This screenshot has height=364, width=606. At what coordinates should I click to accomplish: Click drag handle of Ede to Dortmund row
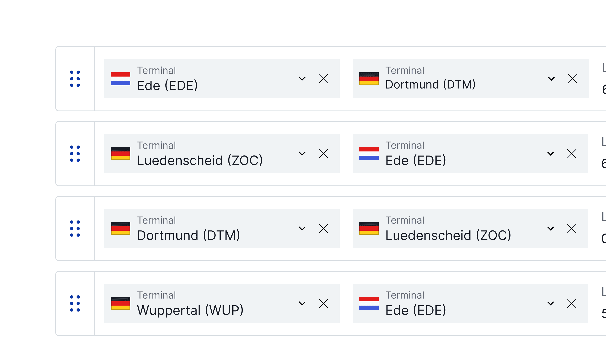click(75, 79)
